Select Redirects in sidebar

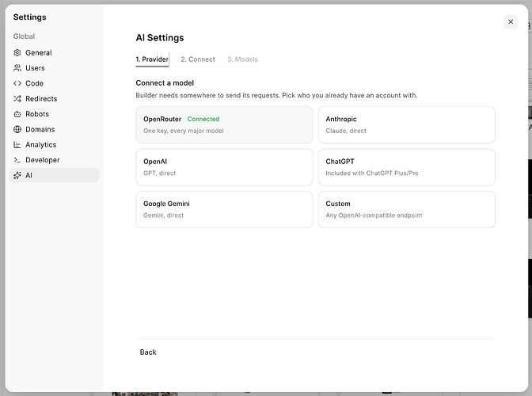tap(55, 98)
